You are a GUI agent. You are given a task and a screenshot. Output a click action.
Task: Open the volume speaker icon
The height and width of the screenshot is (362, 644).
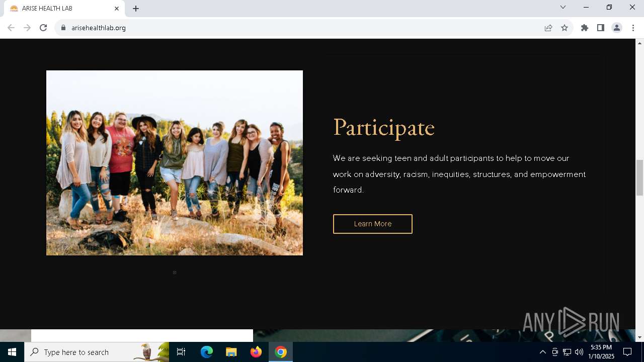click(x=579, y=352)
